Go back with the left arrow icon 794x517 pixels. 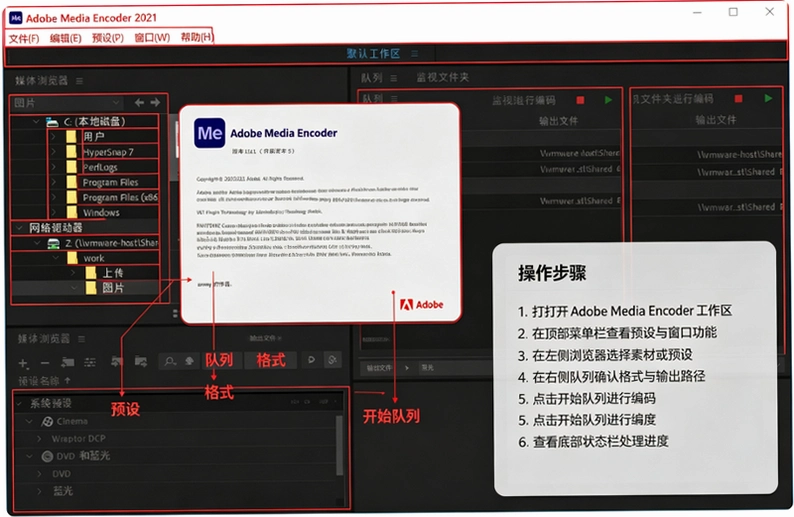(139, 103)
